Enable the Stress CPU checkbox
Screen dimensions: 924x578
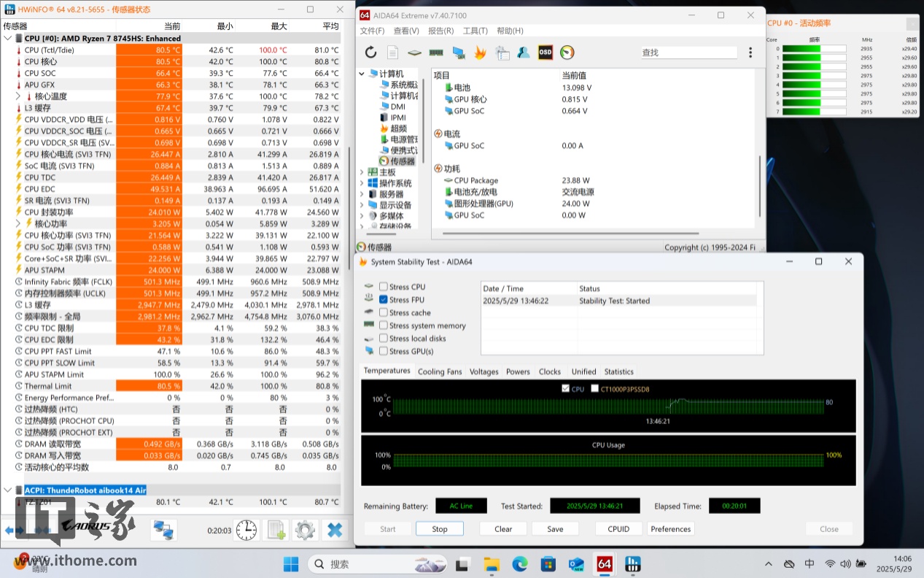click(384, 287)
